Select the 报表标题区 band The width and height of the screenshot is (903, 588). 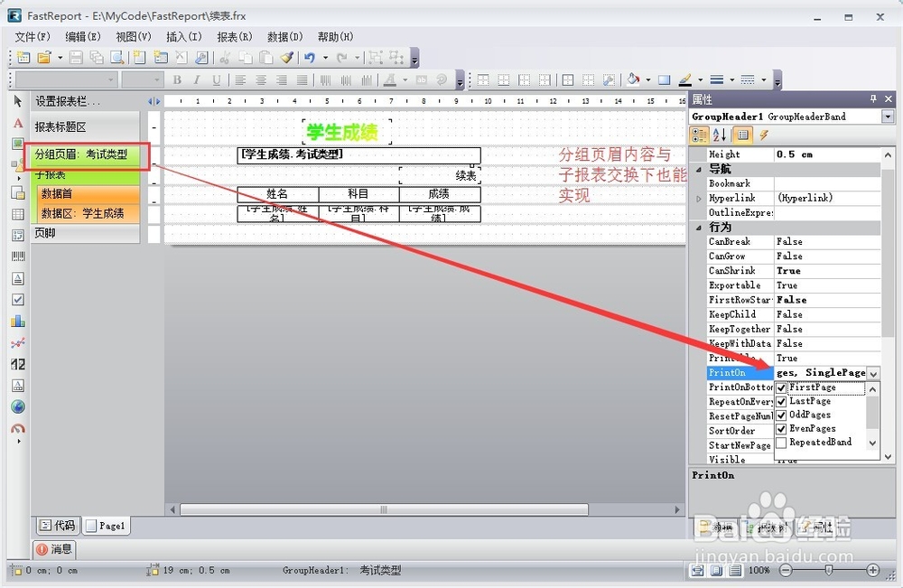point(85,126)
